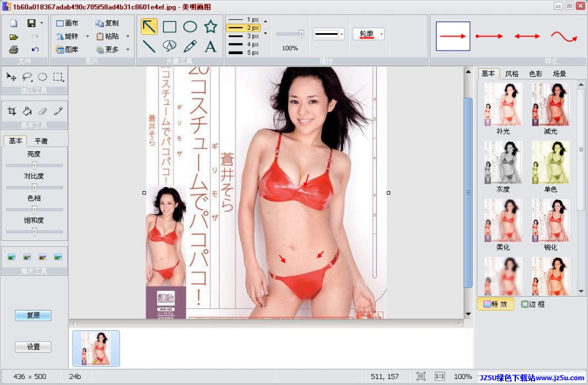
Task: Create a new file with the blank page icon
Action: [x=14, y=23]
